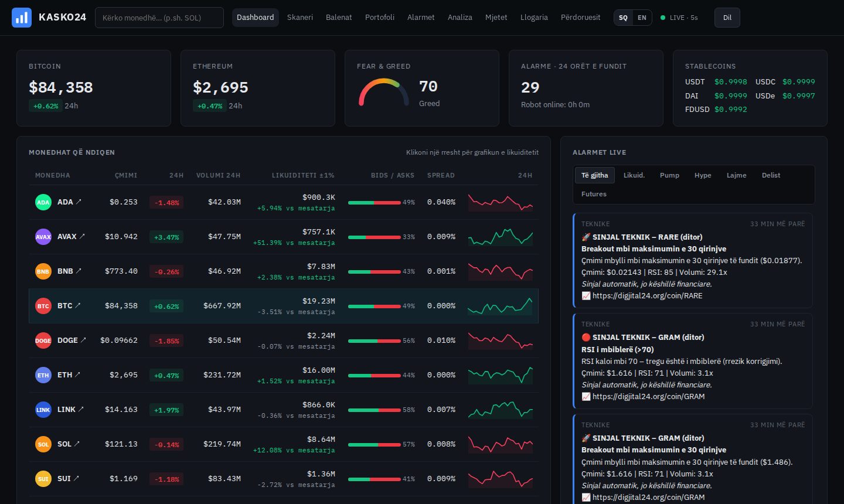Sort table by VOLUMI 24H column
The height and width of the screenshot is (504, 844).
click(x=218, y=175)
